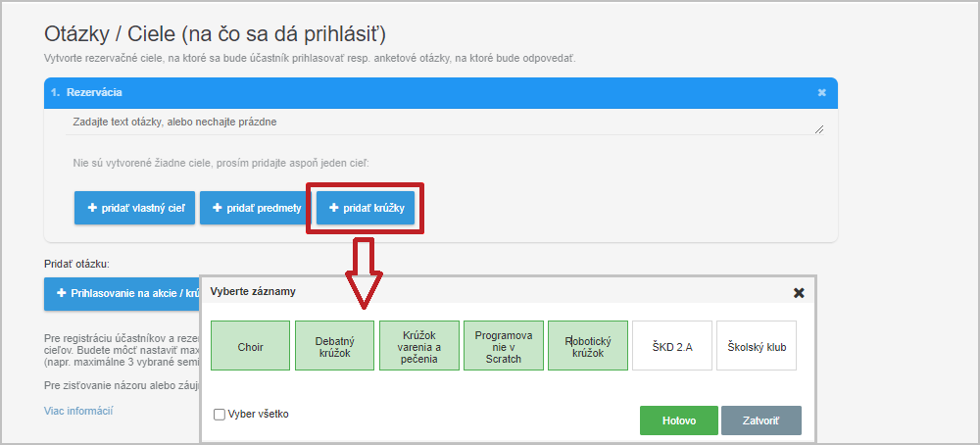The width and height of the screenshot is (980, 445).
Task: Confirm the selection with Hotovo
Action: click(679, 420)
